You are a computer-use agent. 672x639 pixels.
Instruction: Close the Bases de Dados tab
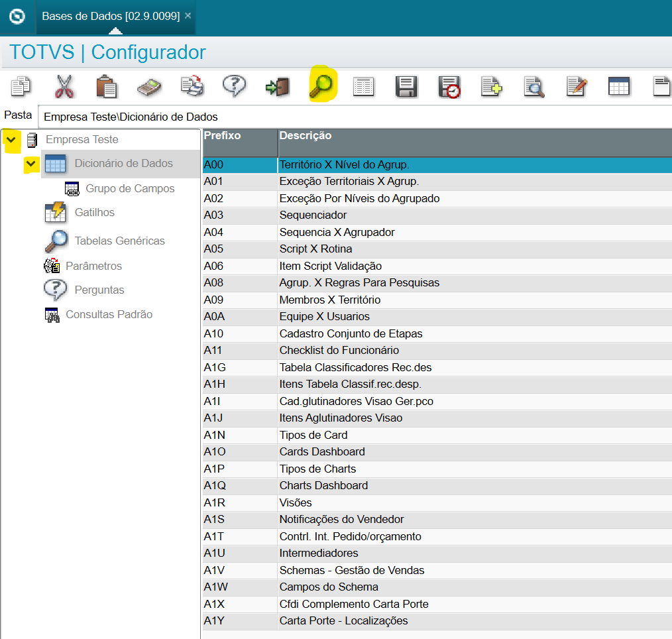[x=188, y=16]
